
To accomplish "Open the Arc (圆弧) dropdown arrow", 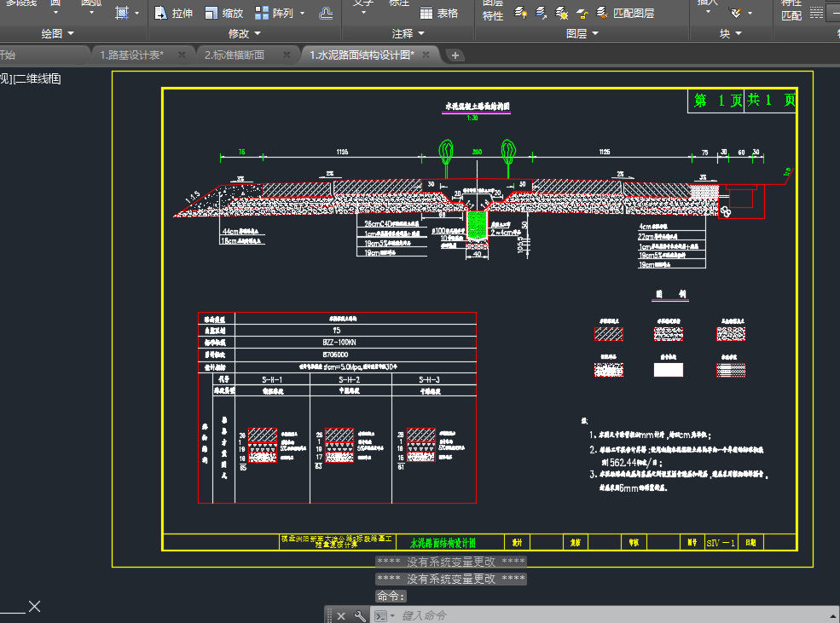I will (x=91, y=12).
